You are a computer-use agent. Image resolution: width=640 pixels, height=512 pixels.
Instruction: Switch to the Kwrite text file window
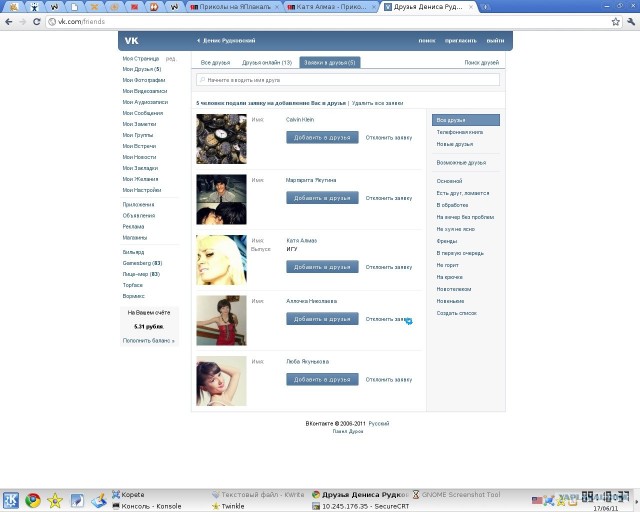[x=258, y=494]
